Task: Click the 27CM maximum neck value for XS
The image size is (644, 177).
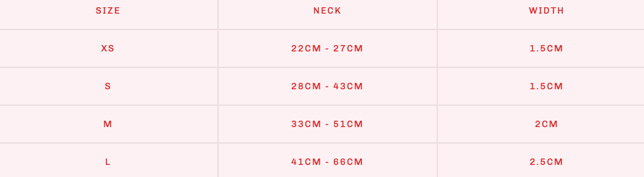Action: coord(348,48)
